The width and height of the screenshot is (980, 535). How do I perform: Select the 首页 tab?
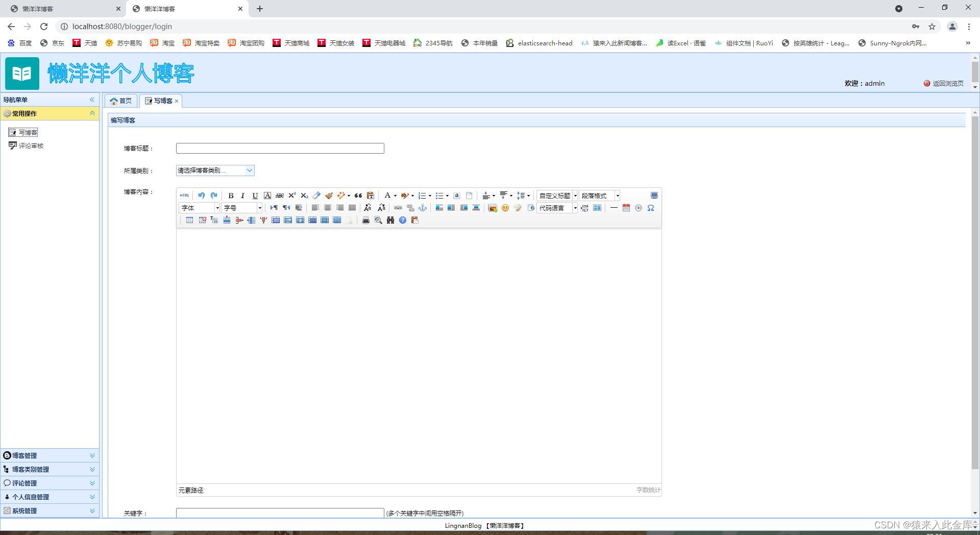121,101
